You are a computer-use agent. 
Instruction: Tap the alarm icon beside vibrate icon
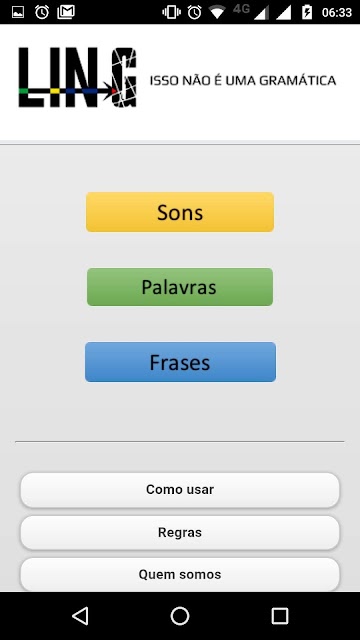(194, 12)
